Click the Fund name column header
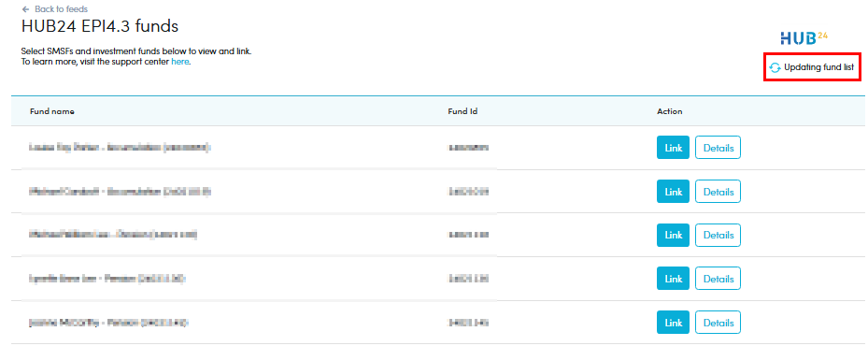The width and height of the screenshot is (868, 346). tap(52, 111)
